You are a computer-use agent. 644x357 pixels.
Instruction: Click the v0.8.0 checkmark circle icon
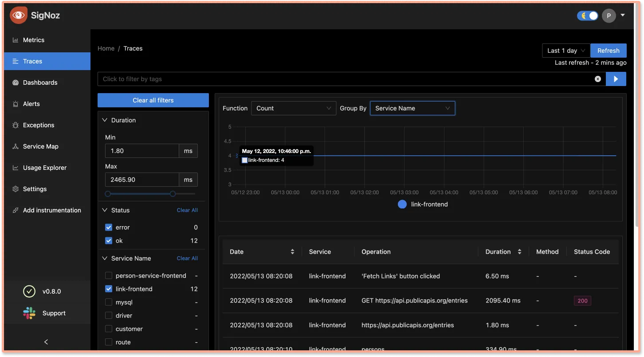[x=29, y=291]
